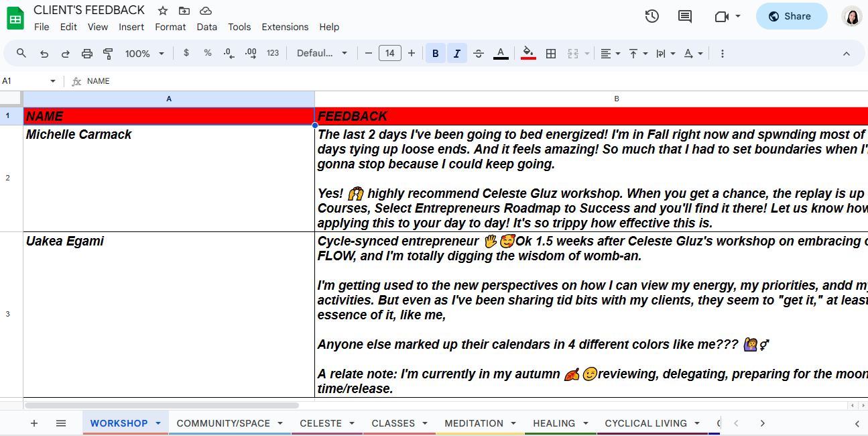This screenshot has width=868, height=436.
Task: Open the View menu
Action: [x=98, y=27]
